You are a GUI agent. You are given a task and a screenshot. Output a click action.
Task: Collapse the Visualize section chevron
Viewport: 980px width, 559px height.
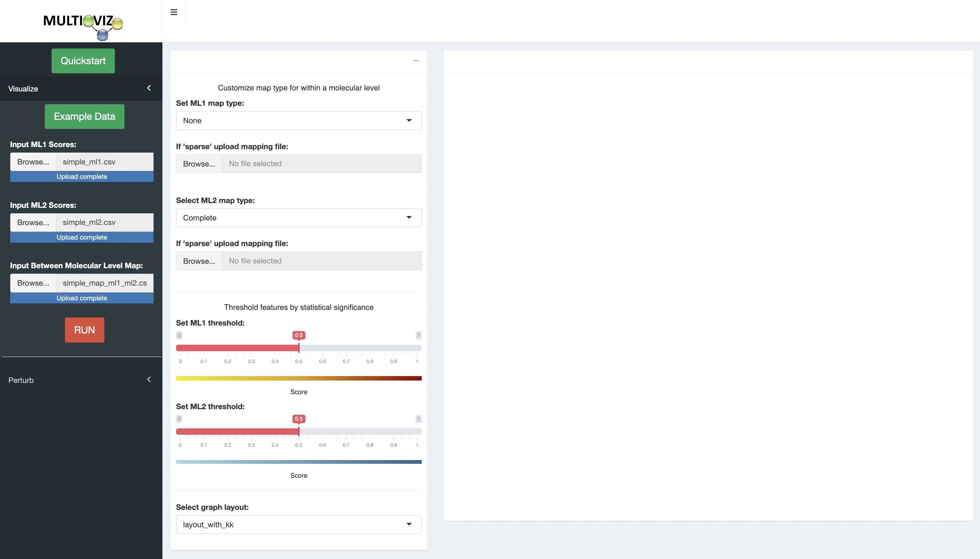[x=149, y=88]
